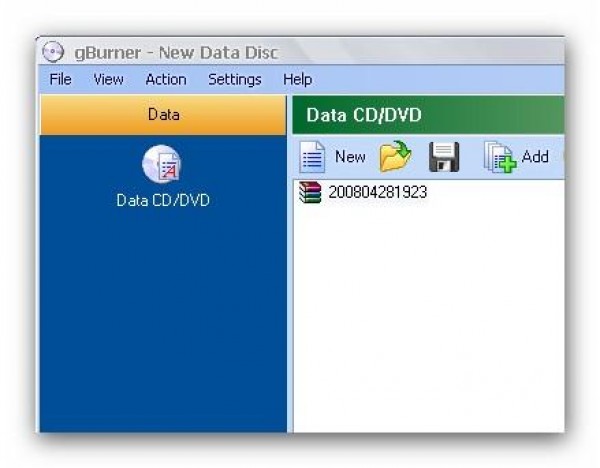Open the Help menu
Viewport: 600px width, 468px height.
point(297,80)
